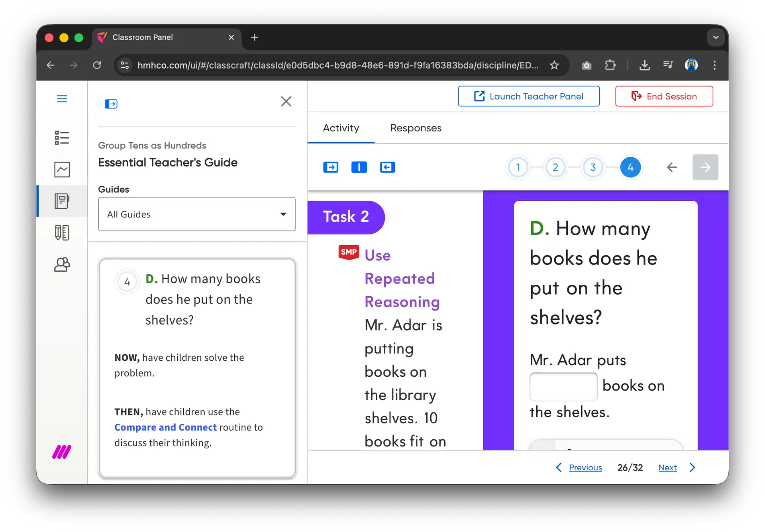Open the student groups sidebar icon
This screenshot has height=532, width=765.
62,264
